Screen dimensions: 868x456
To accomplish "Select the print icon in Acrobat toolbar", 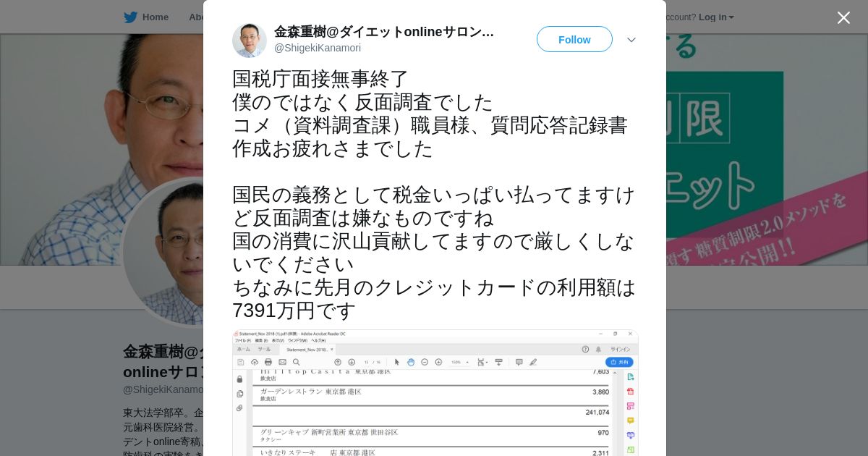I will click(x=268, y=362).
